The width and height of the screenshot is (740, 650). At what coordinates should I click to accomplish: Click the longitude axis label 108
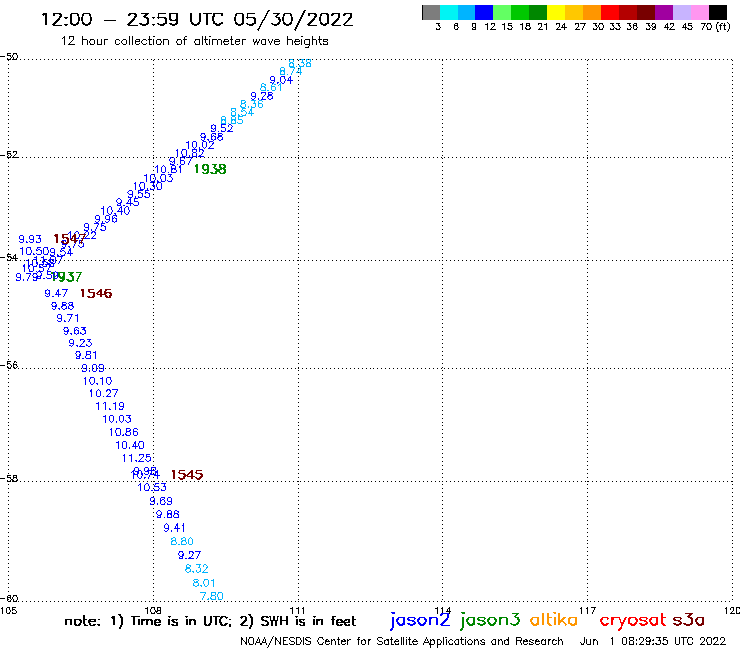(153, 610)
